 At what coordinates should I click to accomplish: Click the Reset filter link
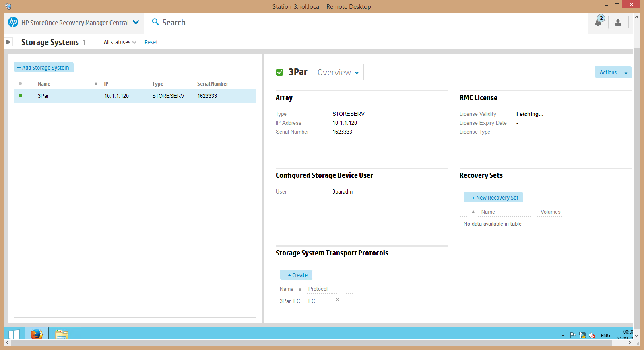click(x=151, y=42)
